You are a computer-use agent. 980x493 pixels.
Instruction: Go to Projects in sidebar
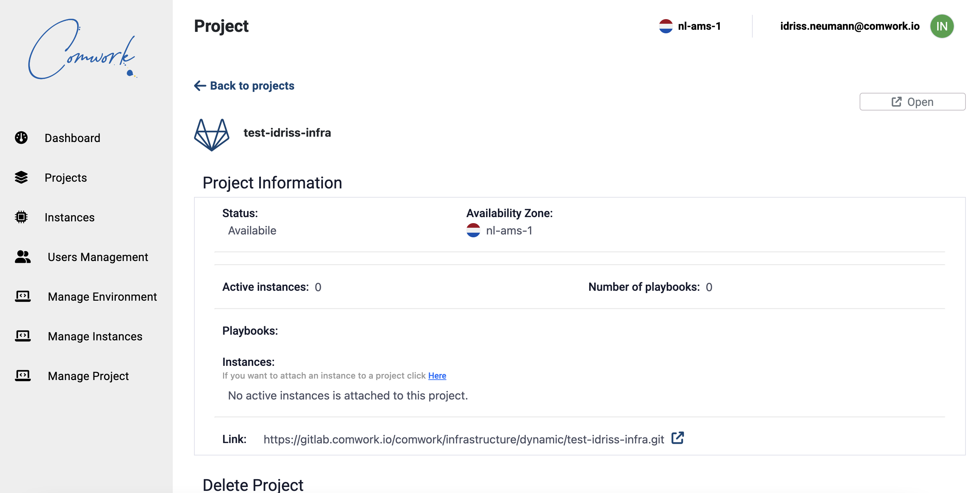[65, 177]
